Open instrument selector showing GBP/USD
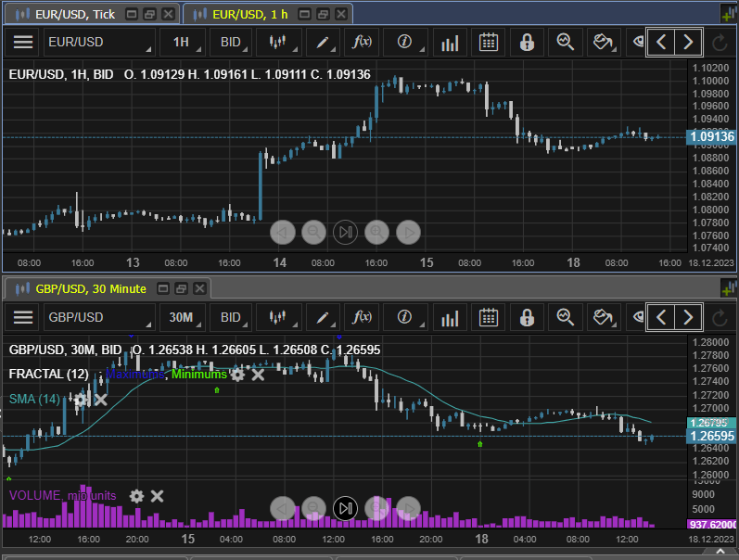This screenshot has height=560, width=739. coord(99,317)
